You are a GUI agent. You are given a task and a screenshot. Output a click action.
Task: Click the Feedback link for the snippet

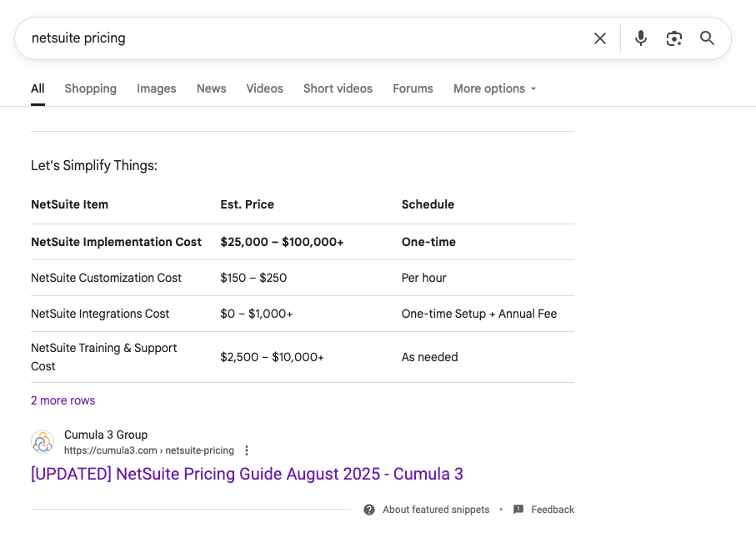[552, 509]
